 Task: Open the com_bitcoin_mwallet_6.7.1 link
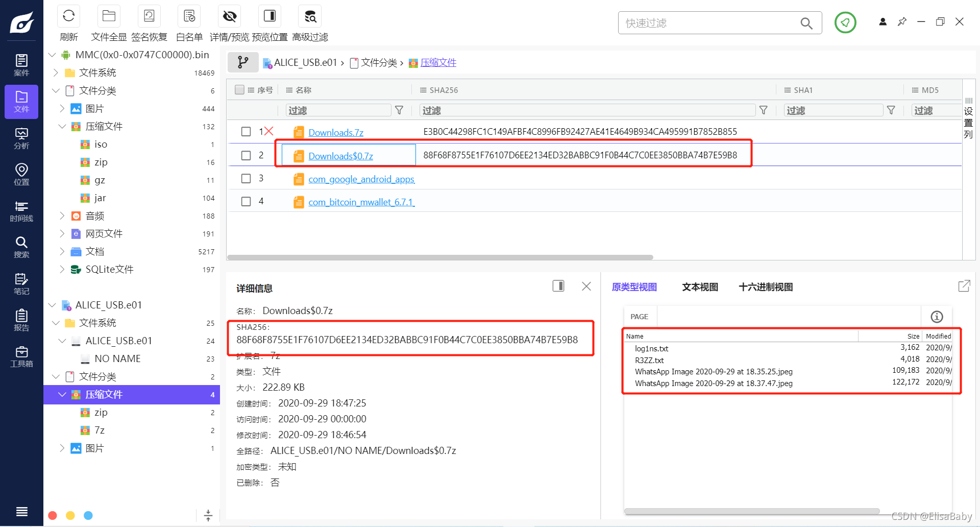[x=361, y=202]
